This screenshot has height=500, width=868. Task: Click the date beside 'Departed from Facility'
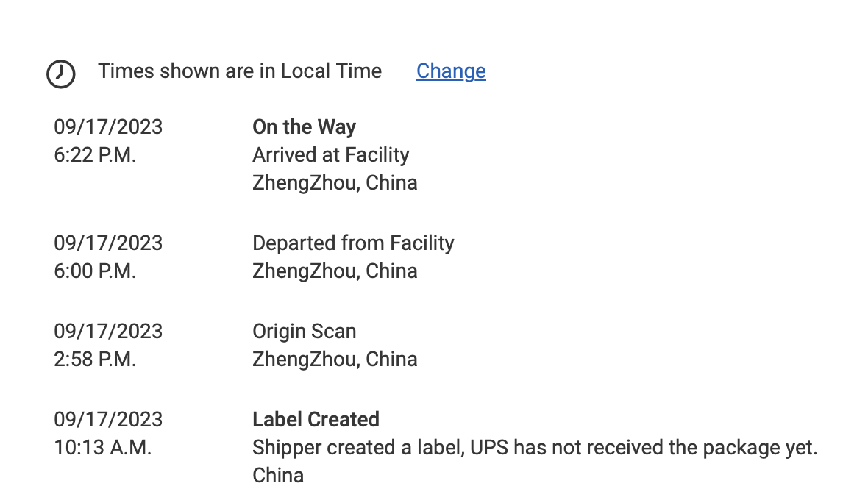point(108,243)
